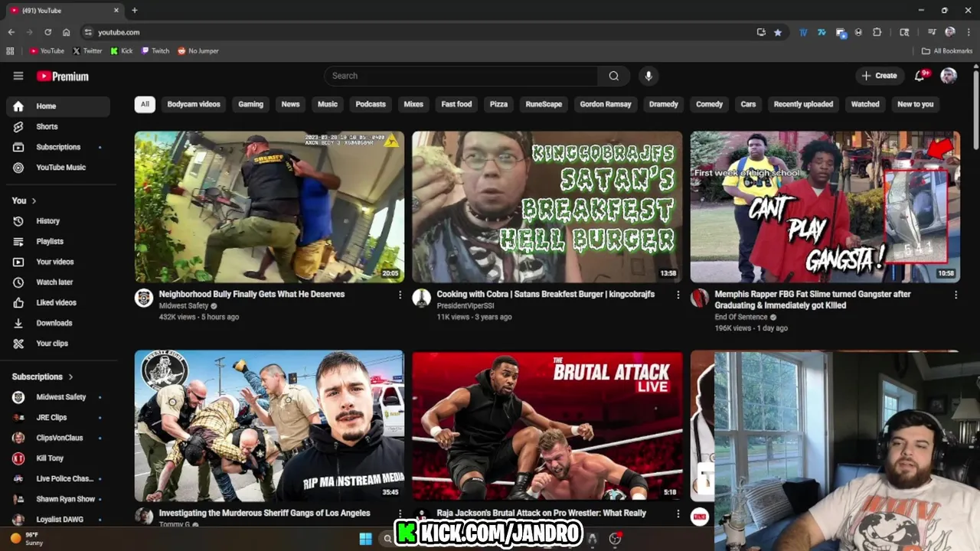Select the Podcasts filter chip
This screenshot has width=980, height=551.
(x=371, y=104)
